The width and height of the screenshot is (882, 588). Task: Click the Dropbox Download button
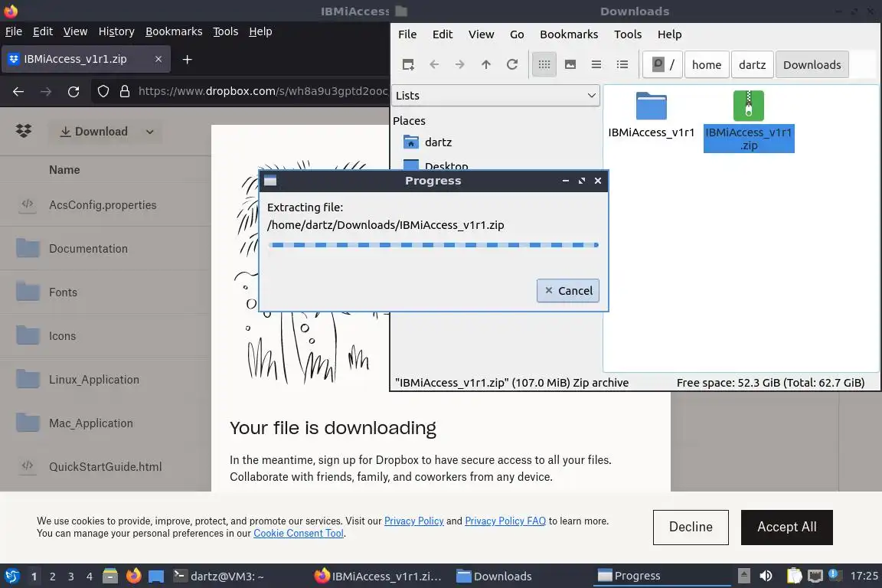[94, 132]
